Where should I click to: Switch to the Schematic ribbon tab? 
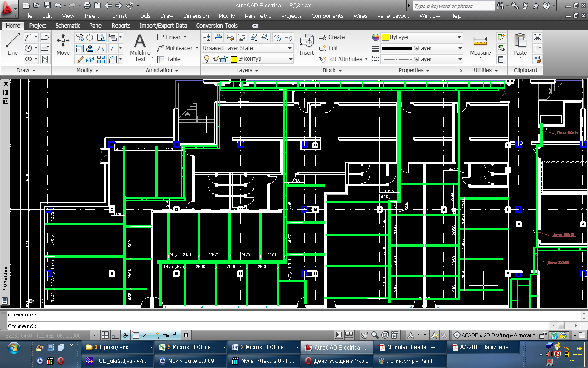click(68, 26)
